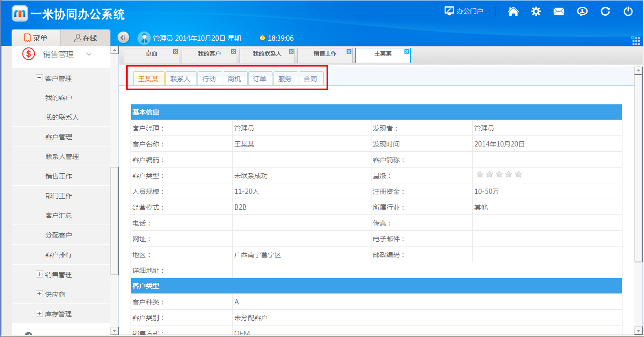Open 部门工作 in sidebar

pos(59,196)
